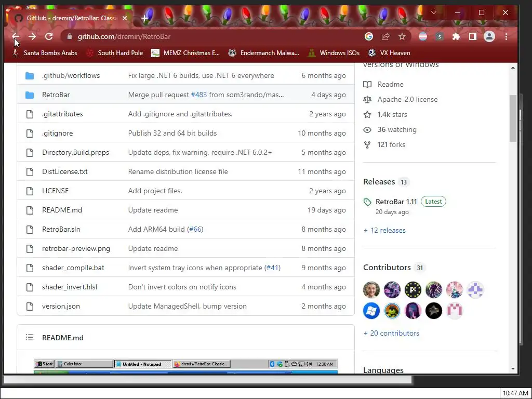Open the Chrome three-dot menu
532x399 pixels.
(506, 37)
